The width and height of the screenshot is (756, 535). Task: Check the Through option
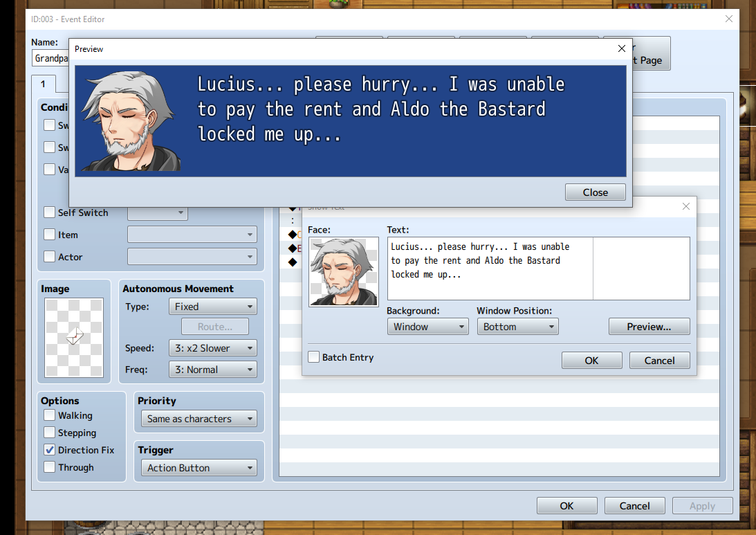pyautogui.click(x=50, y=467)
